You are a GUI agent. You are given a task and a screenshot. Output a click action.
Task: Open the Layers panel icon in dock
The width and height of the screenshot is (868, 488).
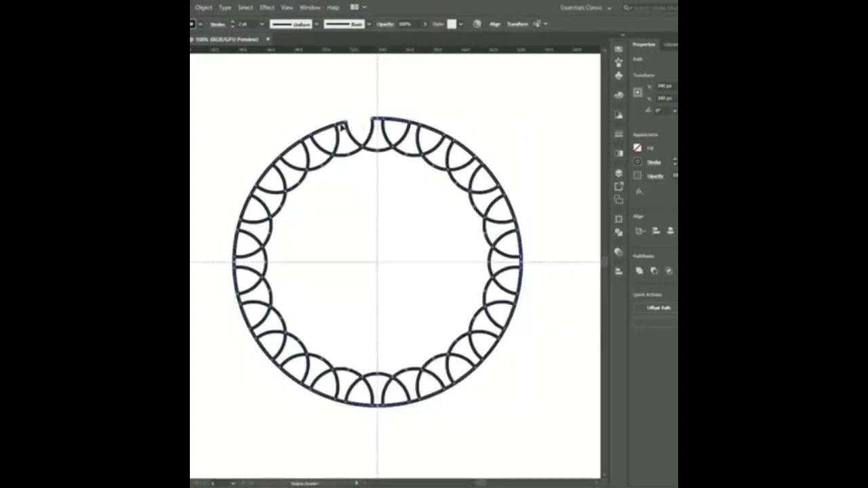coord(618,173)
